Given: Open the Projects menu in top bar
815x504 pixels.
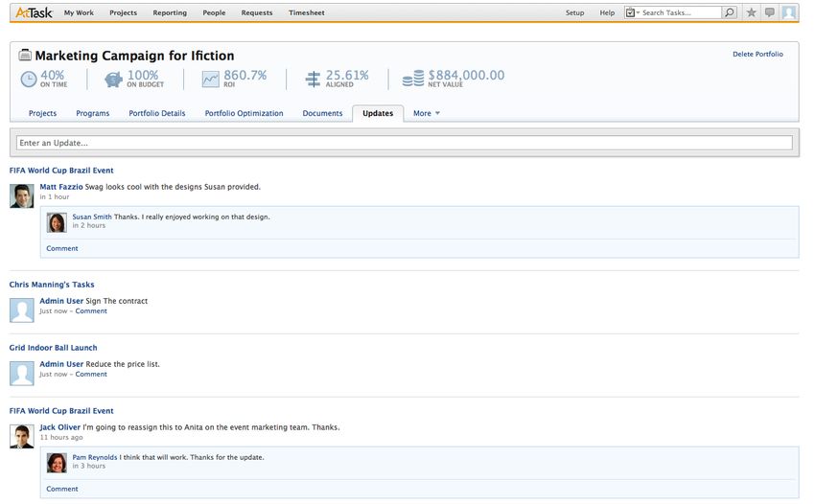Looking at the screenshot, I should (x=123, y=12).
